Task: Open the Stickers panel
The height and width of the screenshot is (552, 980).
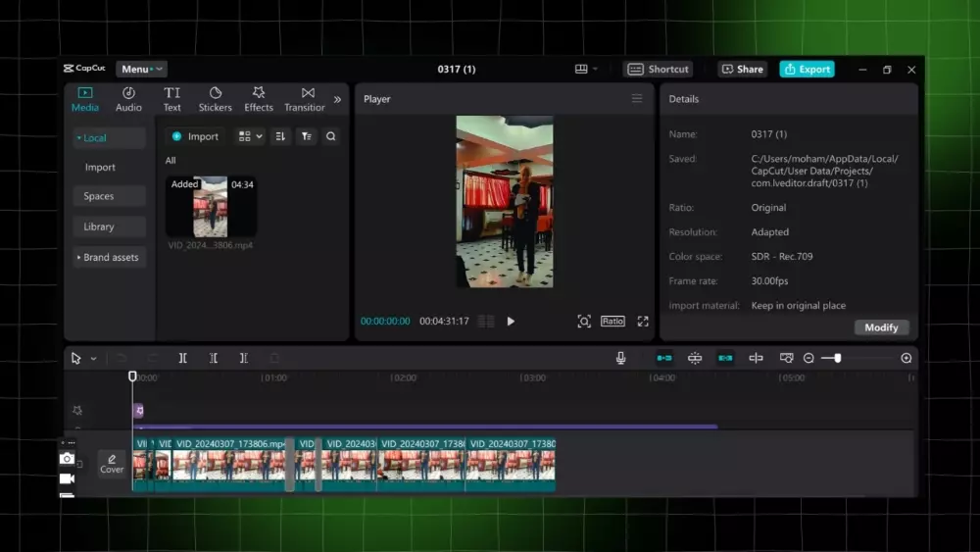Action: [215, 99]
